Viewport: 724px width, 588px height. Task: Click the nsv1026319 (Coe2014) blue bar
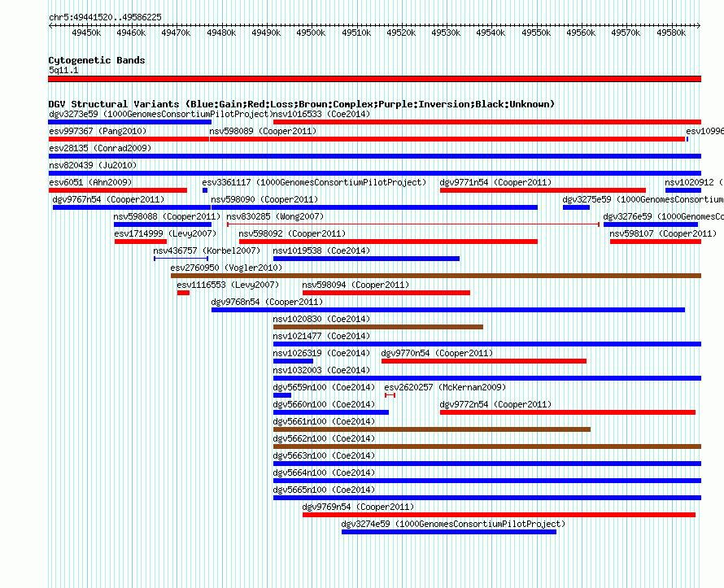[x=293, y=361]
